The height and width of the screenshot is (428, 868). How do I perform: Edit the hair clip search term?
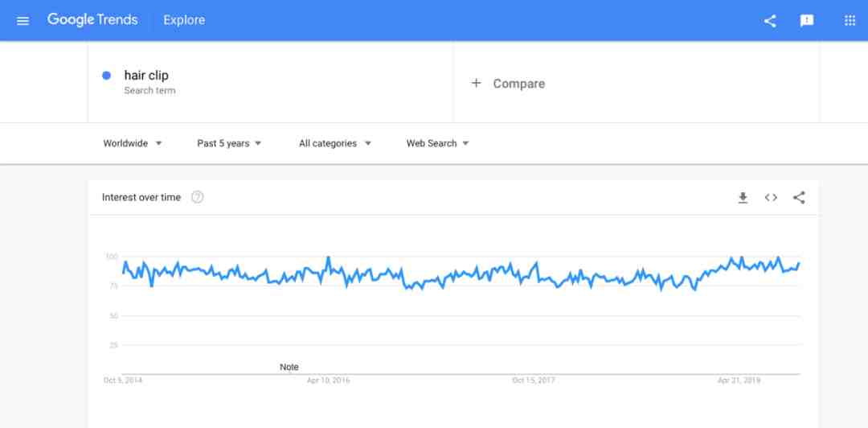[x=146, y=76]
